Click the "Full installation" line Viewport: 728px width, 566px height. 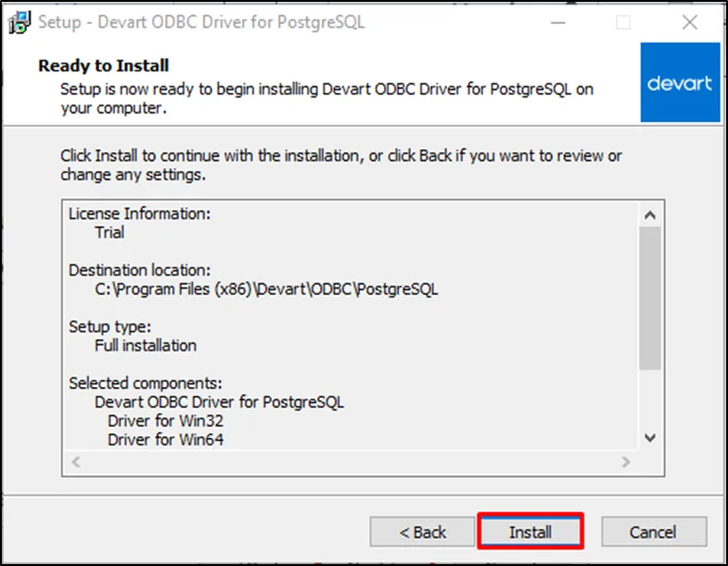click(x=146, y=345)
